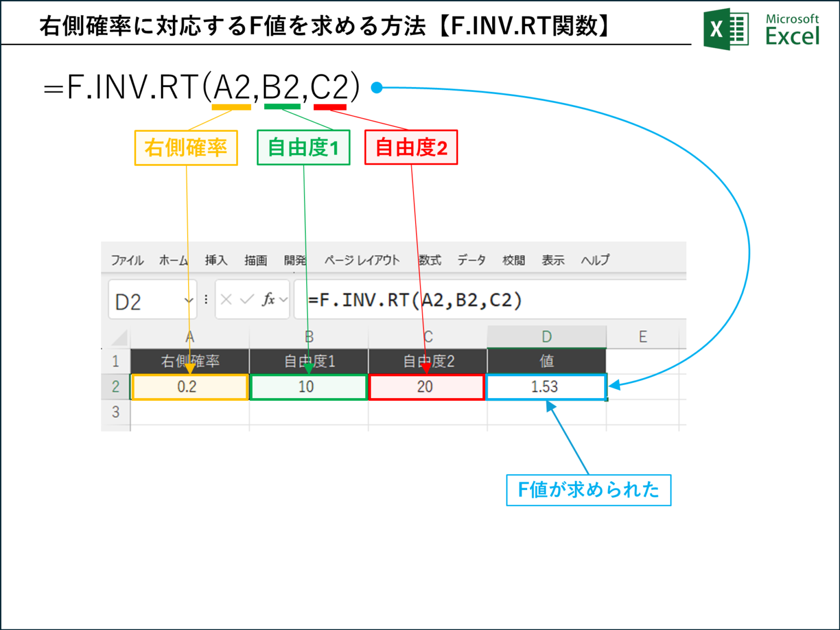
Task: Open the 表示 ribbon tab
Action: click(554, 260)
